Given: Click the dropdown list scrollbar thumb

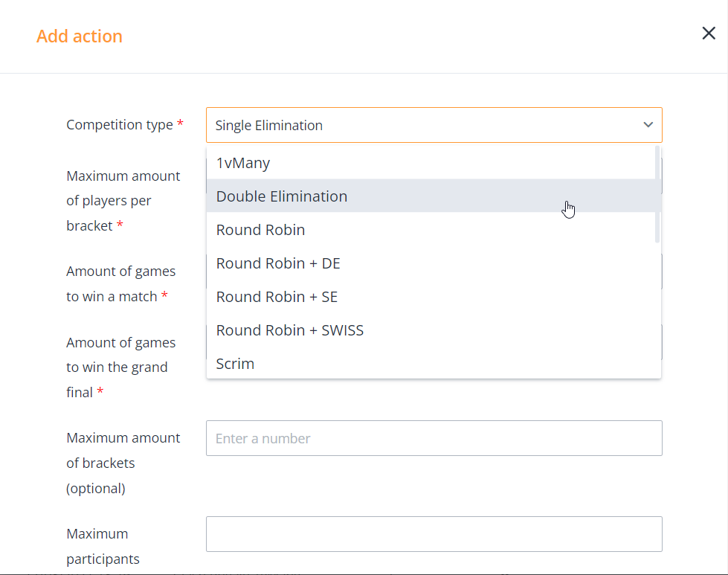Looking at the screenshot, I should (657, 193).
